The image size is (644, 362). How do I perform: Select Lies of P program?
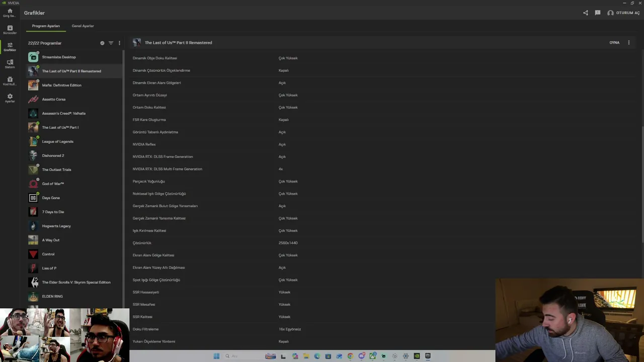point(74,268)
